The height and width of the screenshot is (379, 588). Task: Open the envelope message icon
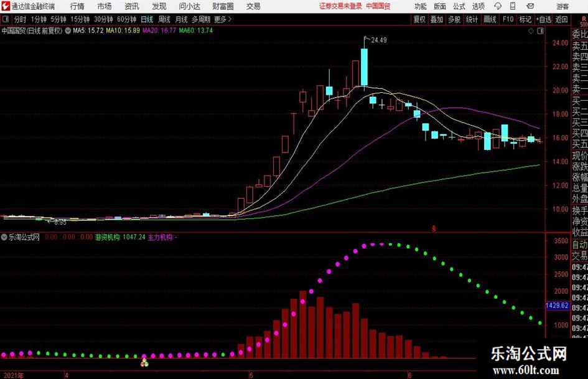pyautogui.click(x=530, y=6)
